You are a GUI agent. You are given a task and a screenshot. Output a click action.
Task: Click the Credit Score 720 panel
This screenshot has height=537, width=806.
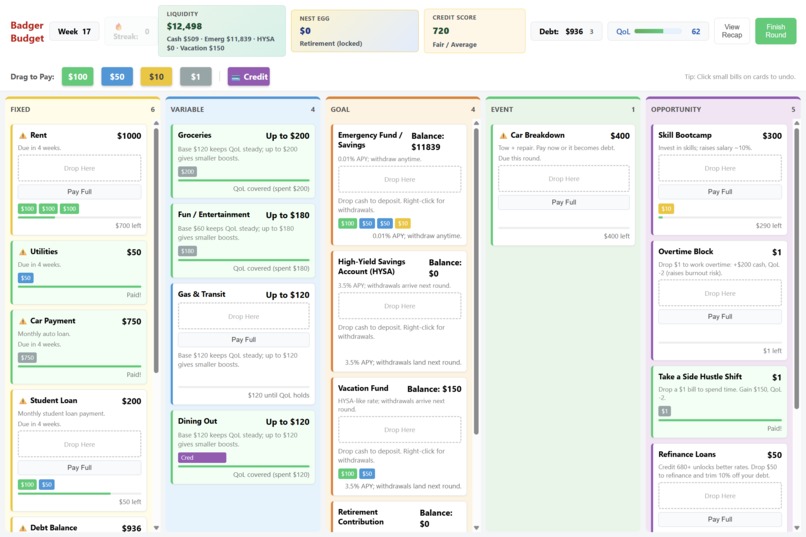(475, 31)
